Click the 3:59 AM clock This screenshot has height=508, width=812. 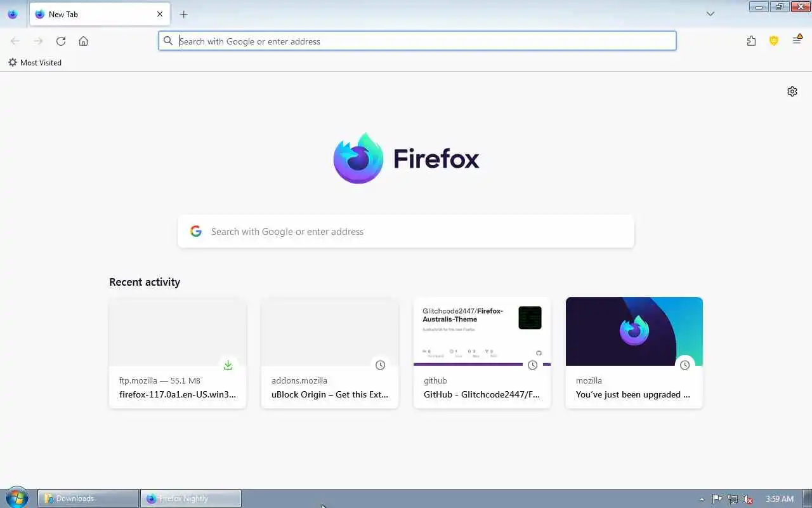[780, 499]
